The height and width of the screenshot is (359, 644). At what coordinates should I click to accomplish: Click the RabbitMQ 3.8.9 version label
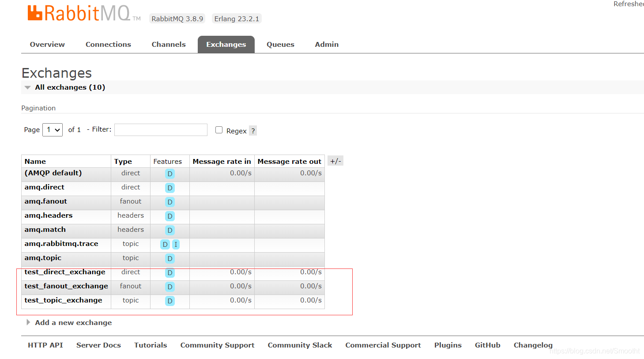177,19
